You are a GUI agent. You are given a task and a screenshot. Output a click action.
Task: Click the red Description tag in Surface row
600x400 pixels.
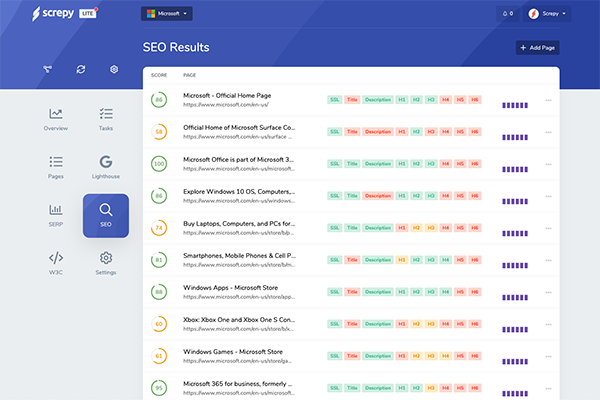tap(378, 132)
